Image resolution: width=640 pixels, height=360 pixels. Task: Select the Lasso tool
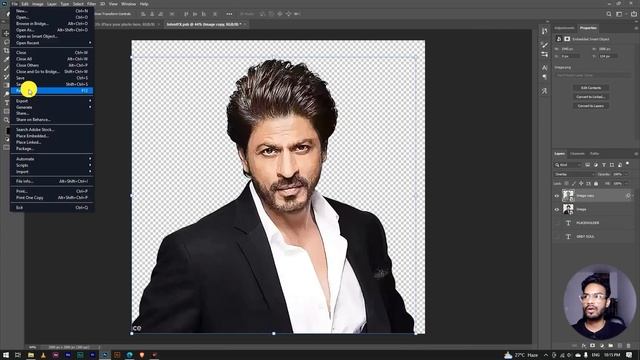pos(6,42)
